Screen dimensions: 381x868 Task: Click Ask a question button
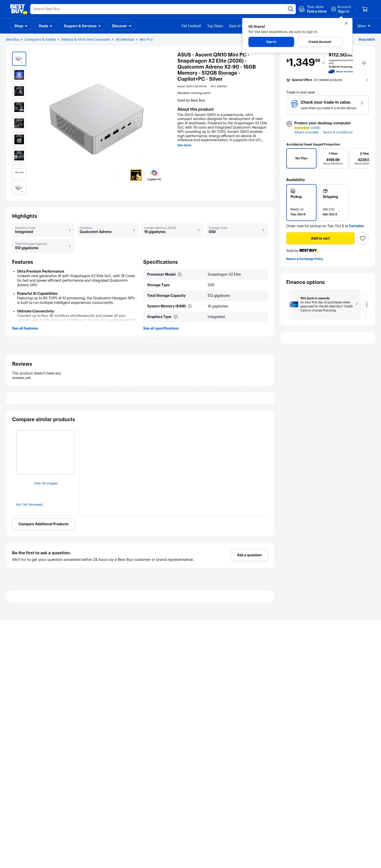[249, 555]
